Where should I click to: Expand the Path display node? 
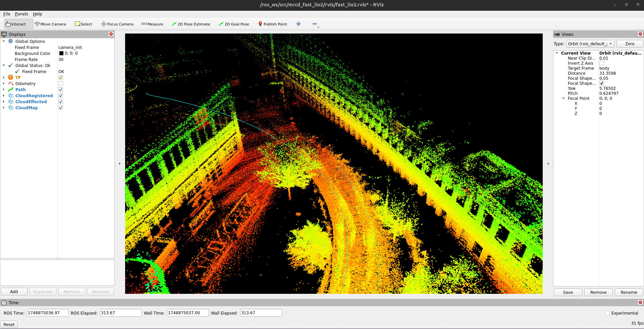click(x=4, y=89)
